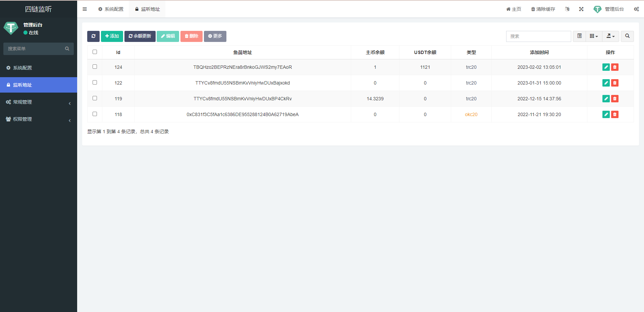Tick the checkbox for row Id 118
Viewport: 644px width, 312px height.
pos(95,114)
